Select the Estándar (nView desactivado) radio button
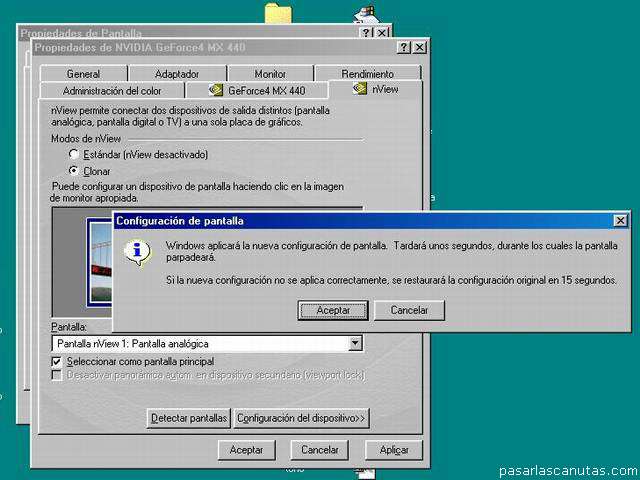This screenshot has width=640, height=480. click(73, 155)
